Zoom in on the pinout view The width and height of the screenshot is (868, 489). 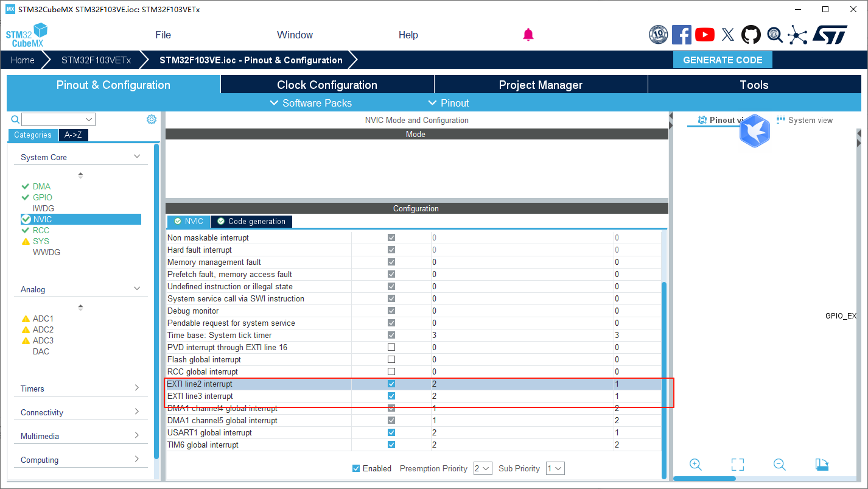(696, 464)
